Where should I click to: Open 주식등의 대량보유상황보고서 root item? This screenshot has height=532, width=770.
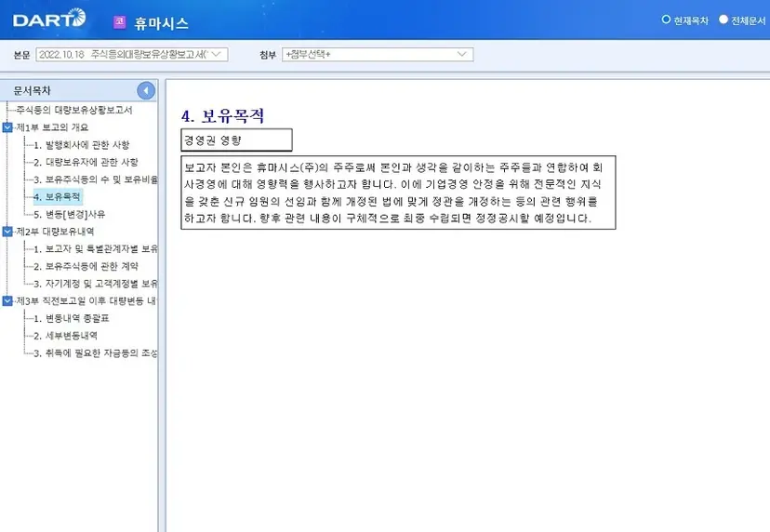click(74, 110)
